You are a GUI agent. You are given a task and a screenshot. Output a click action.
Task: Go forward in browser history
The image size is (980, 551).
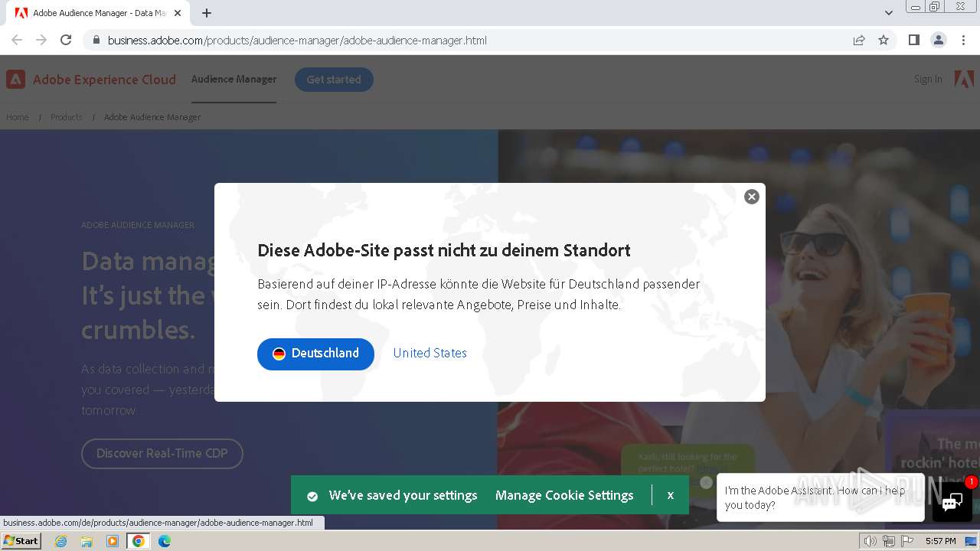point(41,40)
